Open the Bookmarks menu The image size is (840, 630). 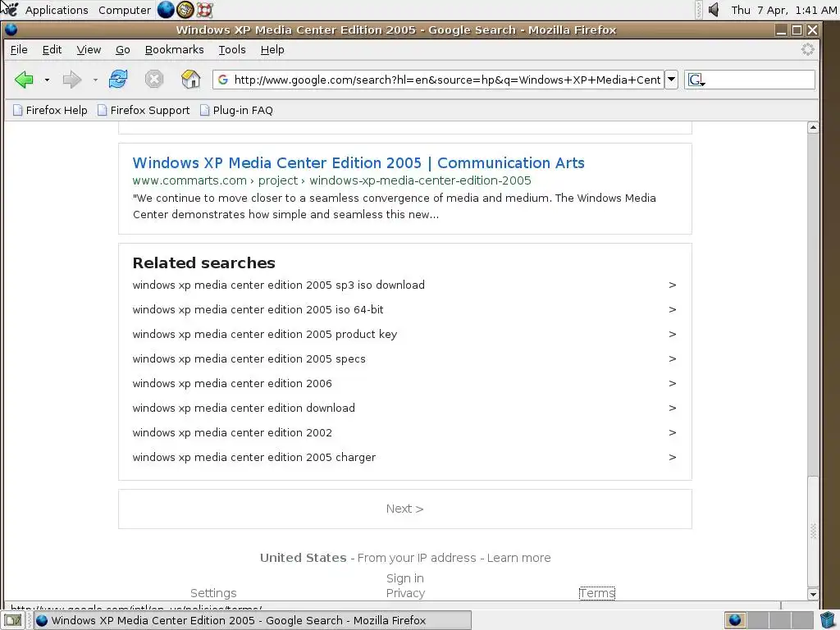point(175,50)
